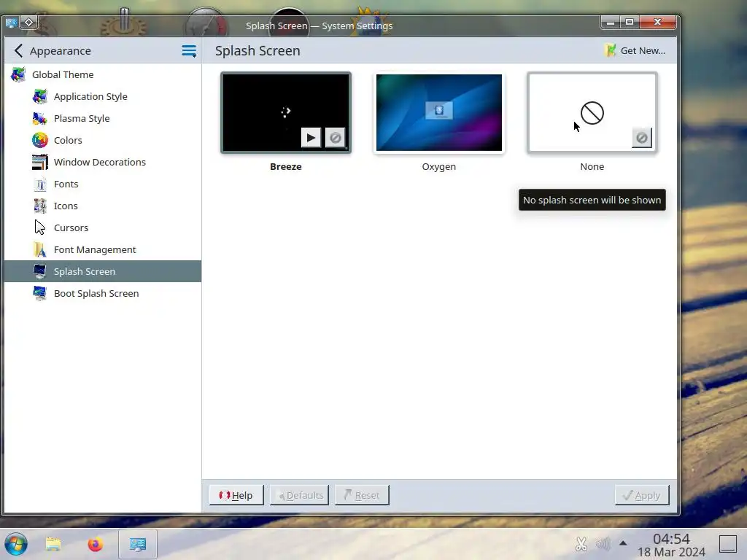Choose the None splash screen option
Image resolution: width=747 pixels, height=560 pixels.
tap(592, 112)
